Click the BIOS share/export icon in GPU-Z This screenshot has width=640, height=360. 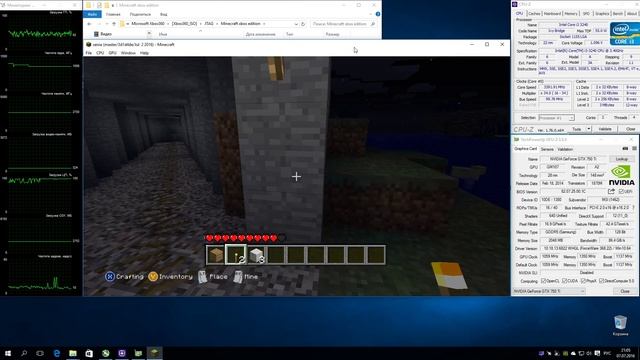coord(611,191)
